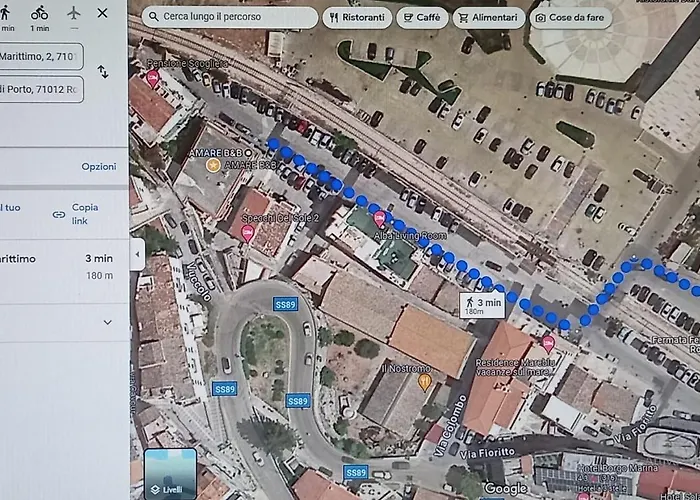Open the Residence Mareblu hotel pin

point(548,344)
